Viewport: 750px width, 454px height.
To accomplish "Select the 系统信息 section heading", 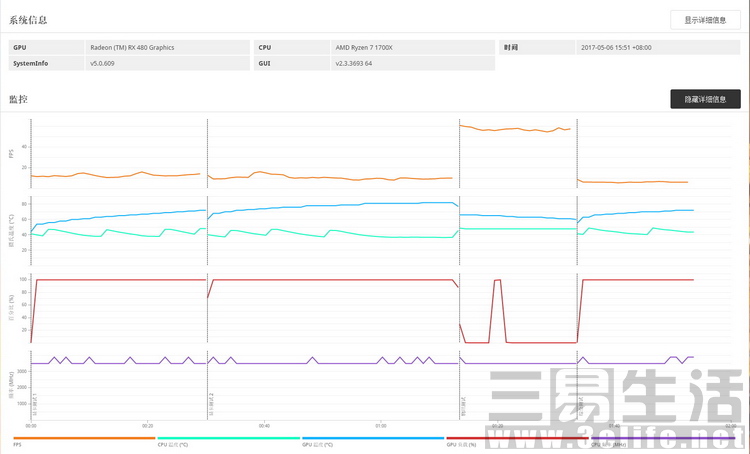I will pyautogui.click(x=28, y=20).
